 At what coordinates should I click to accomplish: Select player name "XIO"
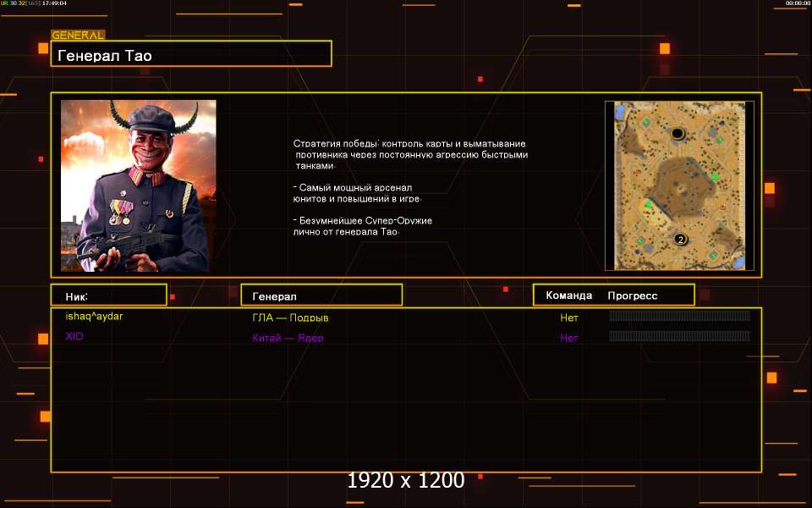click(x=74, y=336)
